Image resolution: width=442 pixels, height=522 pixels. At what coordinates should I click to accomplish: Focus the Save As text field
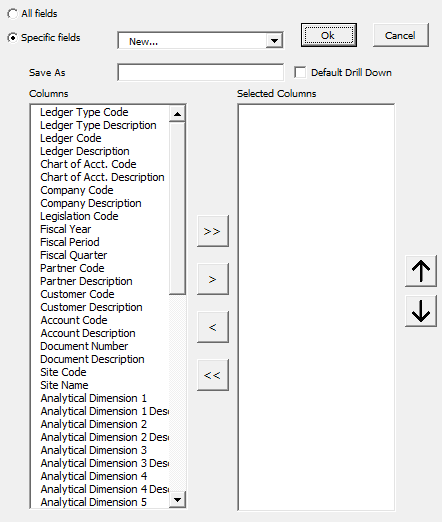click(200, 72)
